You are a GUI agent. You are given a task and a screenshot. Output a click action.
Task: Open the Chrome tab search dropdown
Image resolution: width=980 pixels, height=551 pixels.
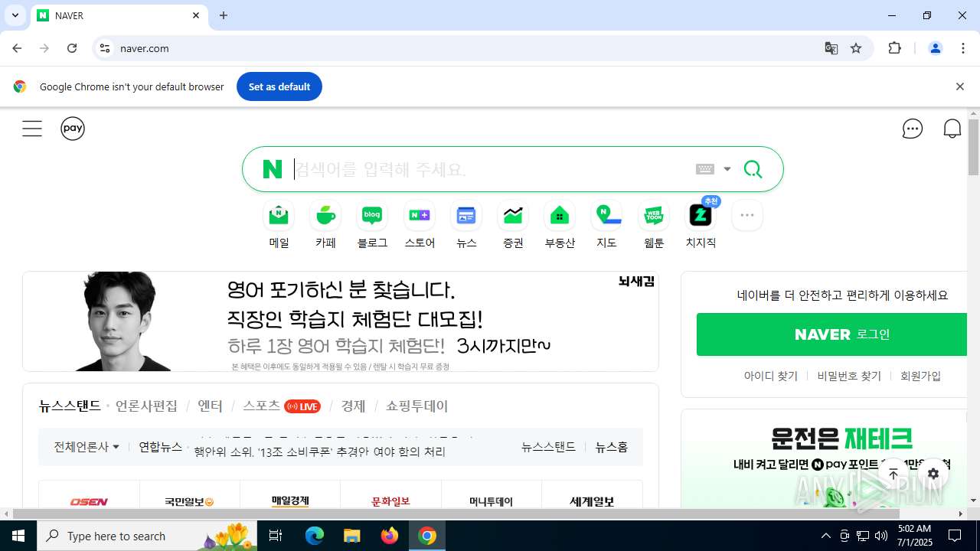click(x=15, y=15)
